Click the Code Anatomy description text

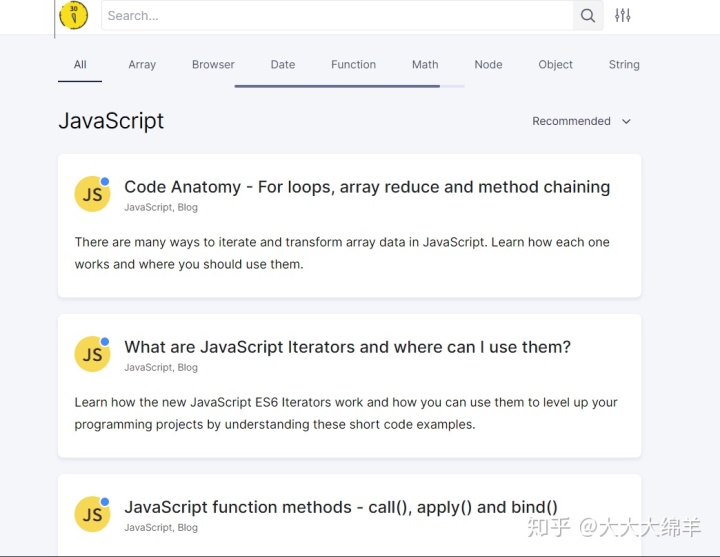(x=342, y=253)
